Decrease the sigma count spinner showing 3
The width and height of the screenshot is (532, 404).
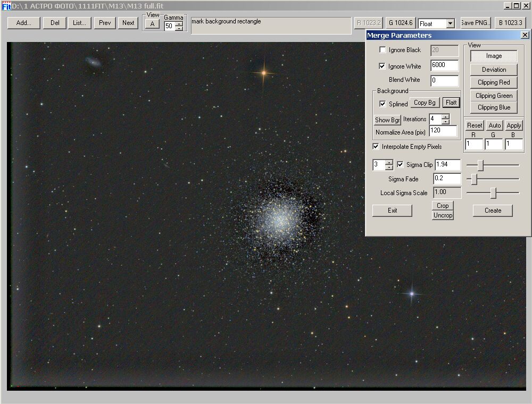(x=389, y=167)
